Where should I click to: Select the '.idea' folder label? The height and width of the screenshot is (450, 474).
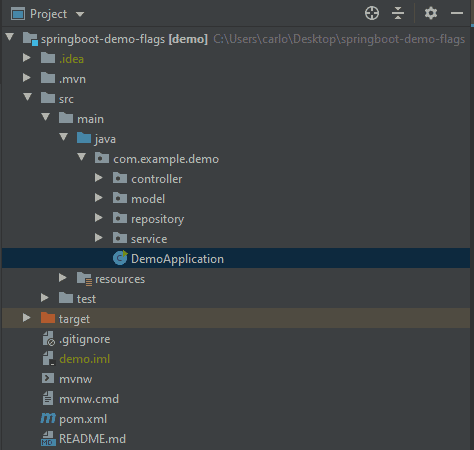(71, 59)
